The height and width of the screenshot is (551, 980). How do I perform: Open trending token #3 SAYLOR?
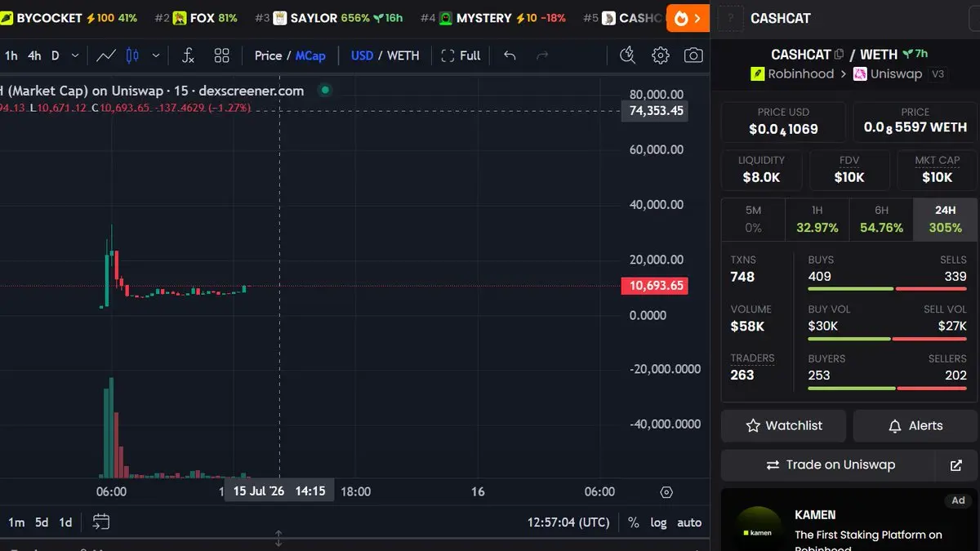point(328,18)
